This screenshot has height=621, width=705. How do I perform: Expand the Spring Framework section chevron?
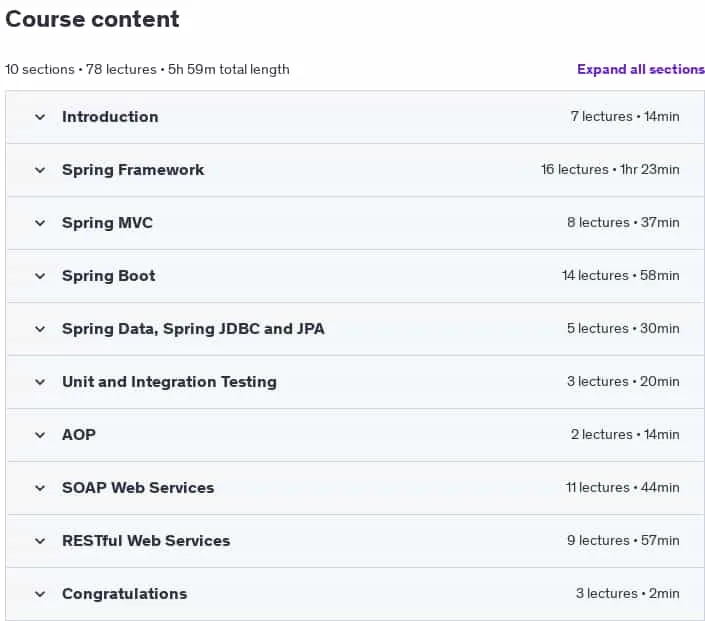point(40,170)
